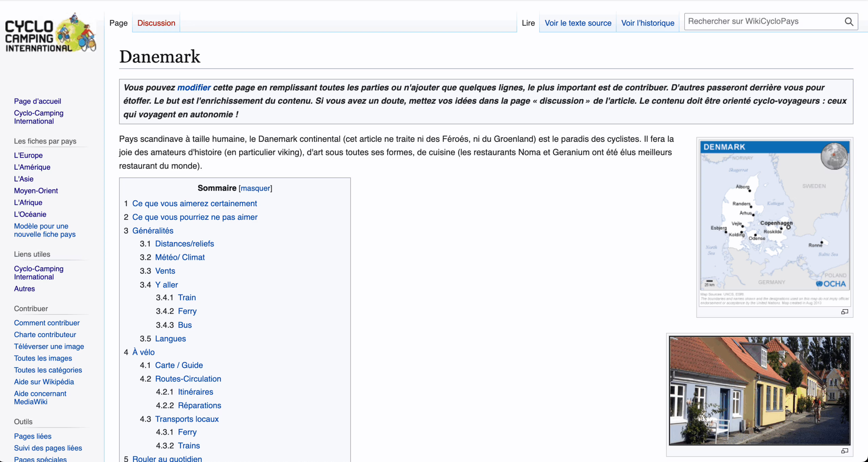The width and height of the screenshot is (868, 462).
Task: Open the Moyen-Orient country list
Action: coord(36,191)
